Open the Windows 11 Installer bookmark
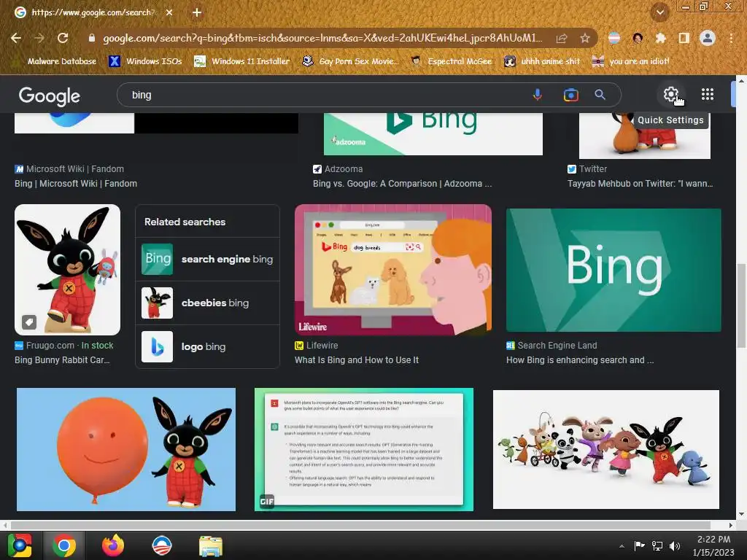747x560 pixels. pos(242,61)
